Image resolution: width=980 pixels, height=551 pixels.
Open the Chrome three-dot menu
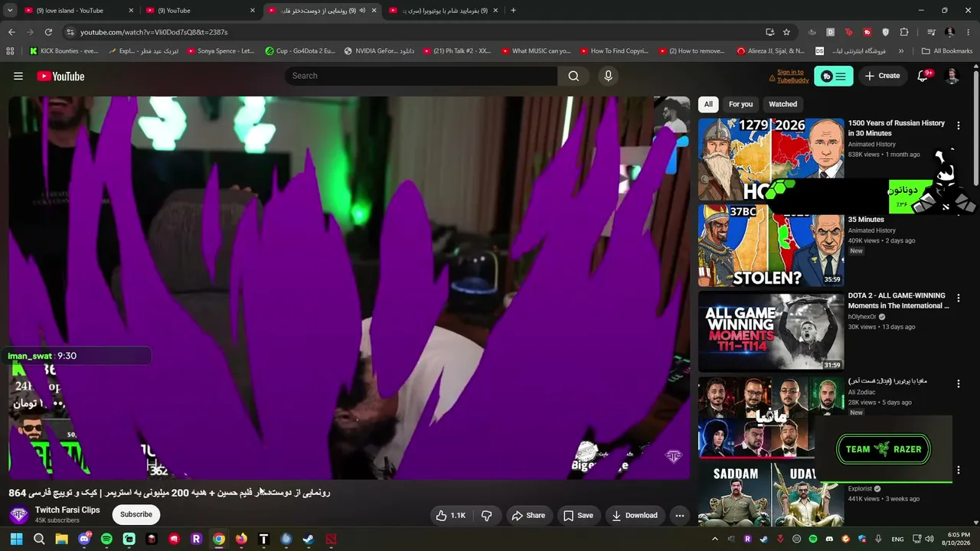(x=969, y=32)
